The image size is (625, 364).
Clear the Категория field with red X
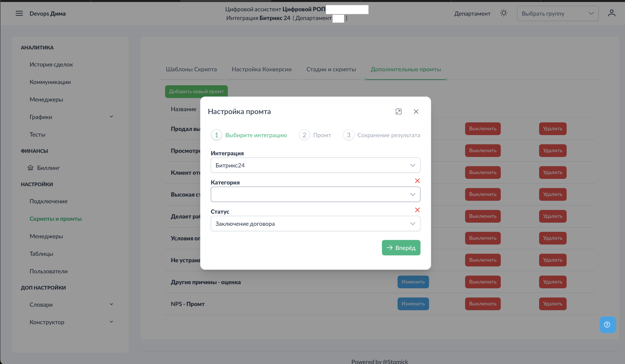[x=417, y=181]
